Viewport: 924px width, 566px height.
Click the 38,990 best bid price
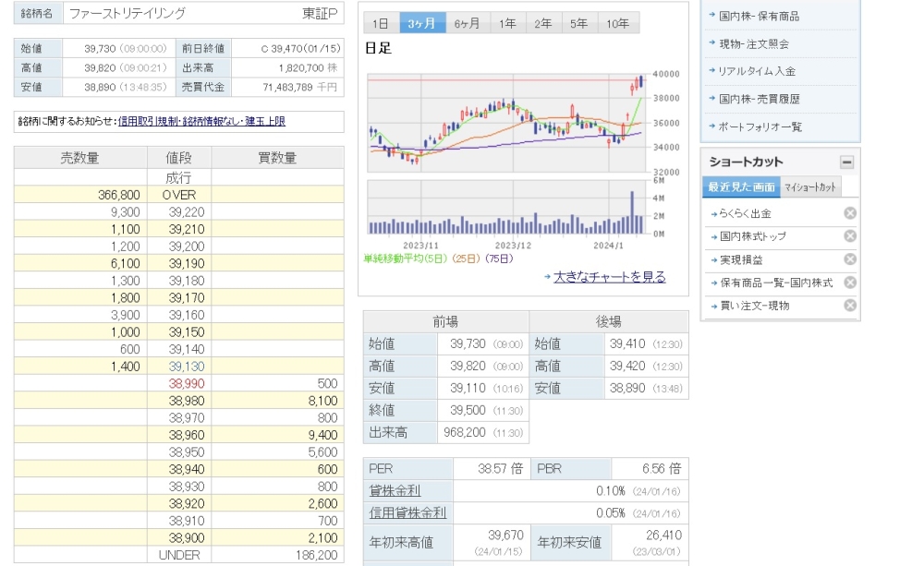click(x=186, y=383)
